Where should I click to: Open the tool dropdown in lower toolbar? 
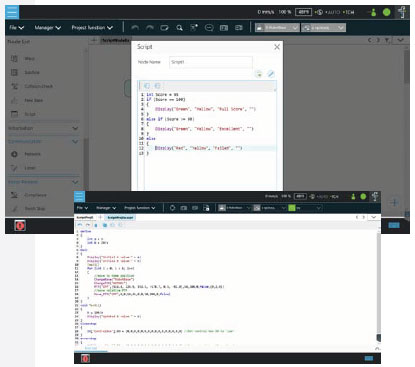tap(270, 208)
